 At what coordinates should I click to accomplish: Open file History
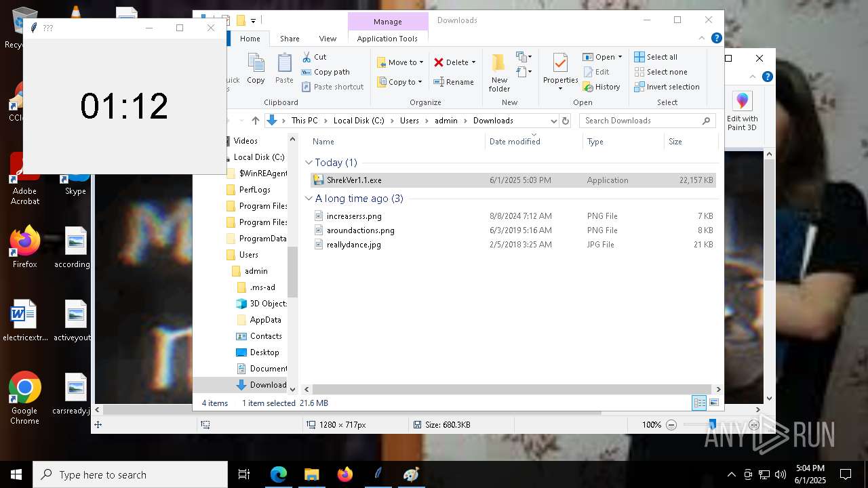601,87
